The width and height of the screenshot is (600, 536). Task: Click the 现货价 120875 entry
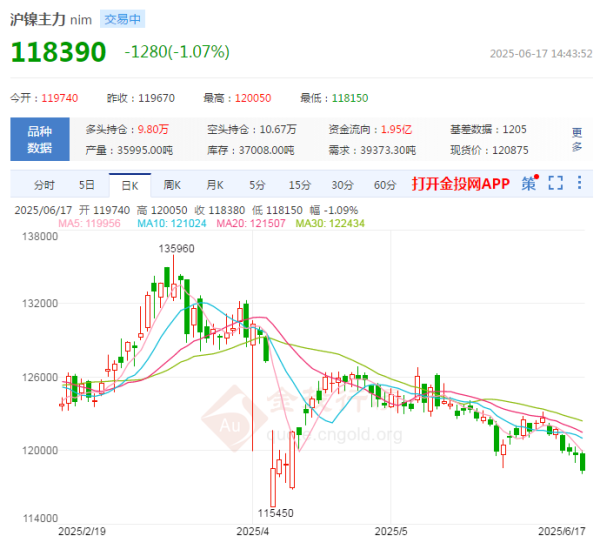[x=489, y=150]
